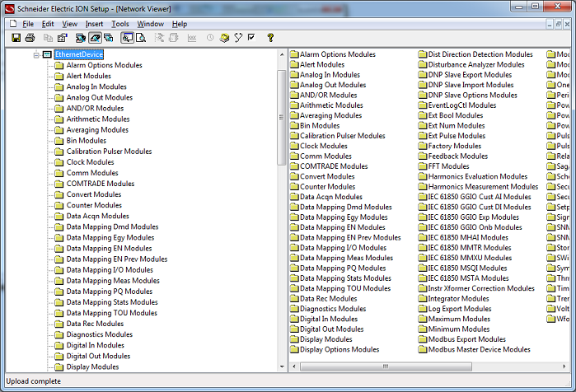Viewport: 576px width, 392px height.
Task: Open the Tools menu
Action: [x=120, y=24]
